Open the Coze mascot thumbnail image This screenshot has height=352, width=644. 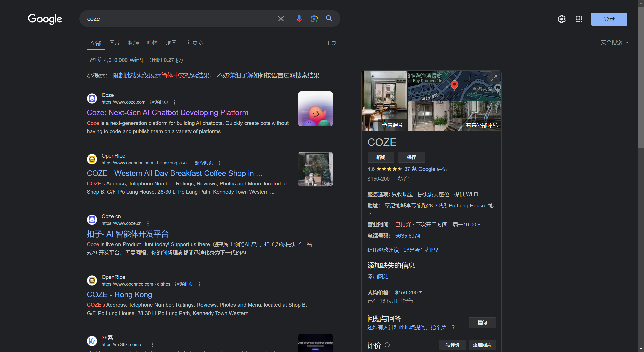(x=315, y=109)
